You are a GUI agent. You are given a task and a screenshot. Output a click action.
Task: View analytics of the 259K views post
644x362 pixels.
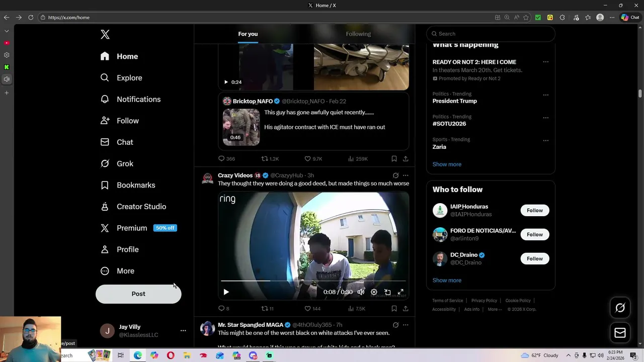(358, 159)
